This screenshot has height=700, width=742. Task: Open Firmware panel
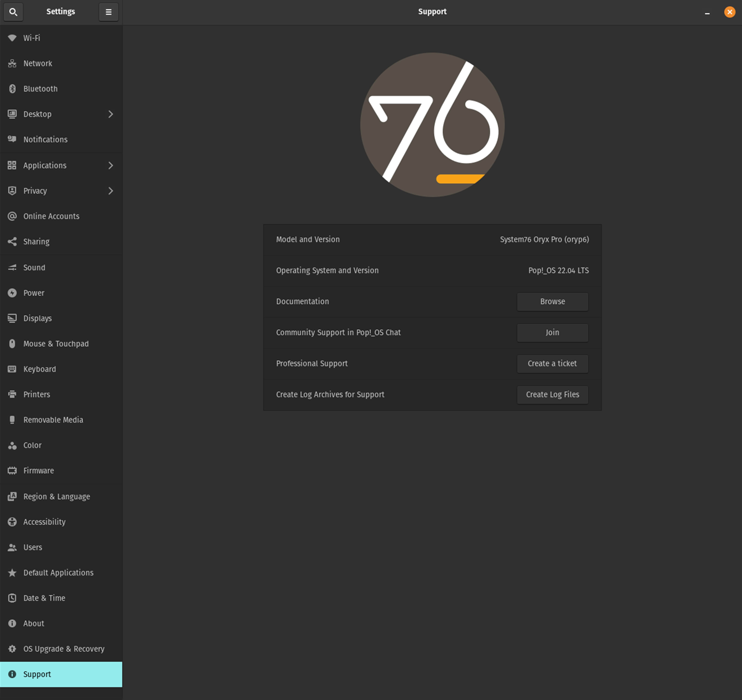pos(61,471)
